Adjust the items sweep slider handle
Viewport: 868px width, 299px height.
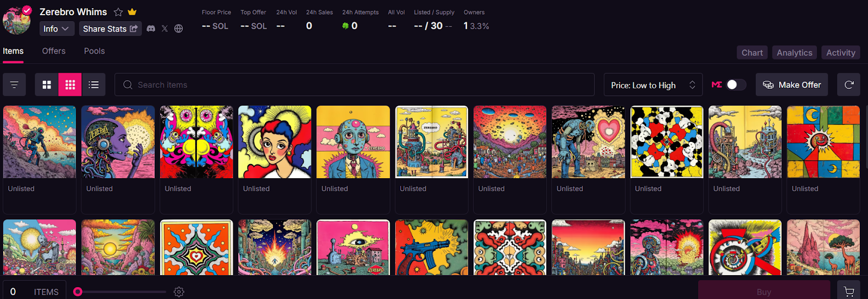point(78,291)
